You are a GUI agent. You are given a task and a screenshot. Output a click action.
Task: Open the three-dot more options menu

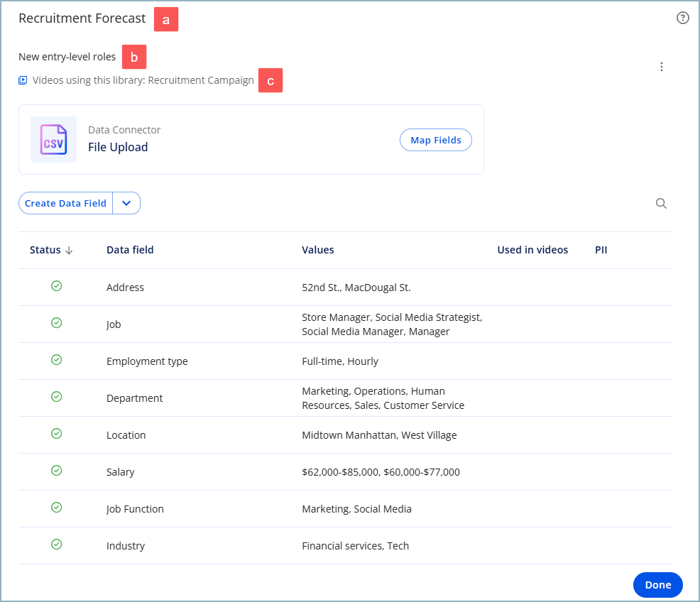pos(662,67)
